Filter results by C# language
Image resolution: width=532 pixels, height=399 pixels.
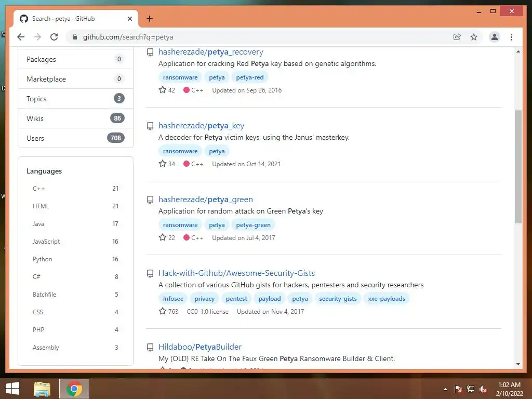[75, 276]
